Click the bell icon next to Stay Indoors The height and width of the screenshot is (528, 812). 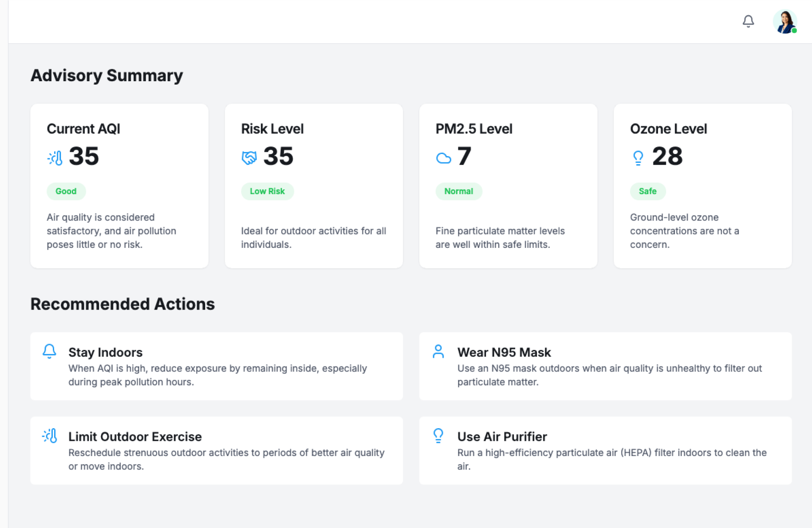pos(49,351)
